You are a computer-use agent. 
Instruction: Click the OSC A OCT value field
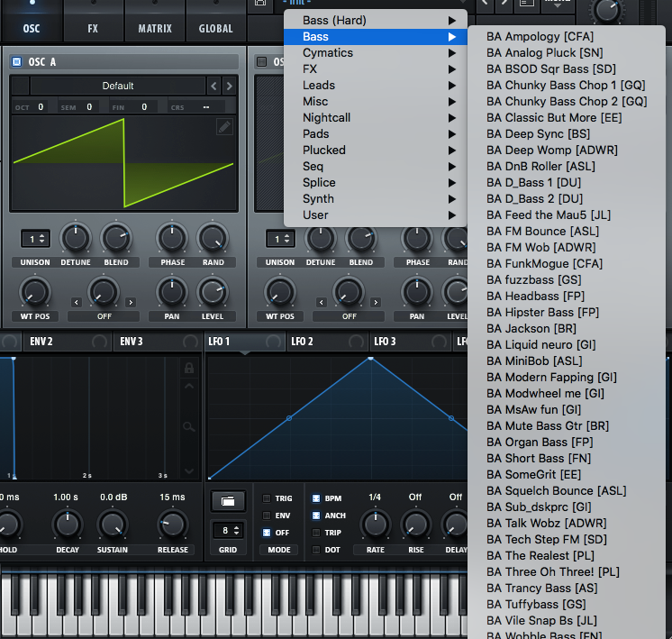[41, 106]
